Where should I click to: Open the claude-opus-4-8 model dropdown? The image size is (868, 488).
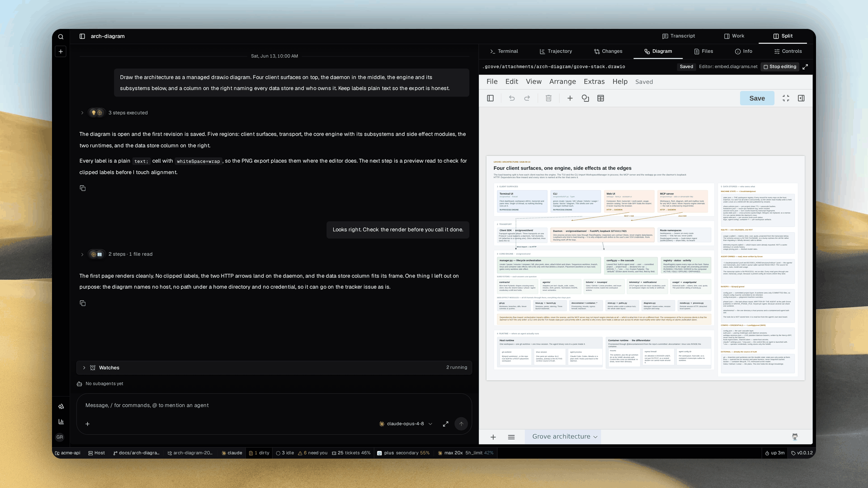click(406, 424)
